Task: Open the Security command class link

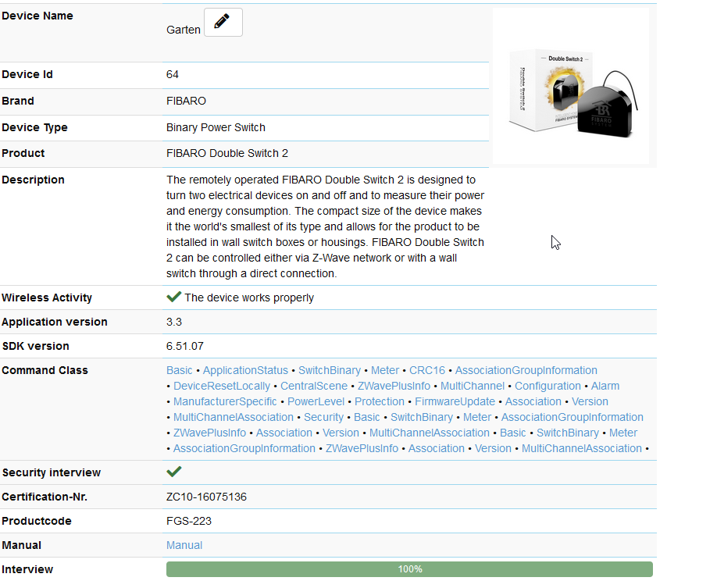Action: [x=324, y=417]
